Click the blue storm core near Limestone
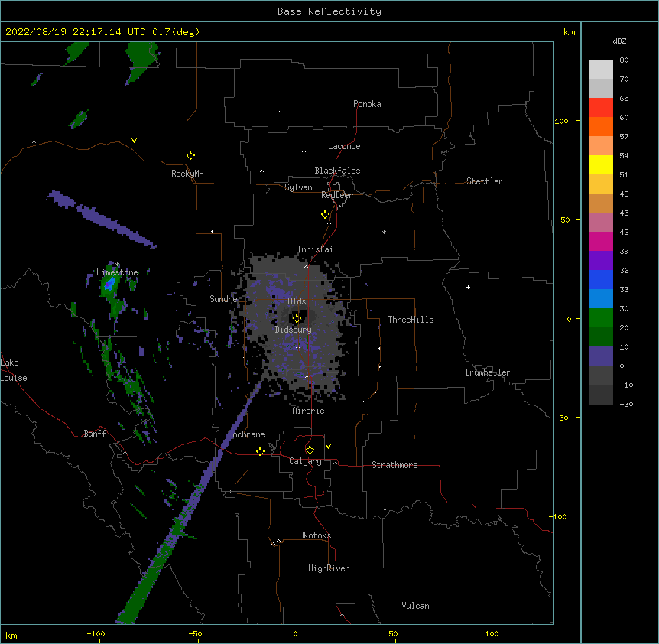This screenshot has height=644, width=659. 109,285
